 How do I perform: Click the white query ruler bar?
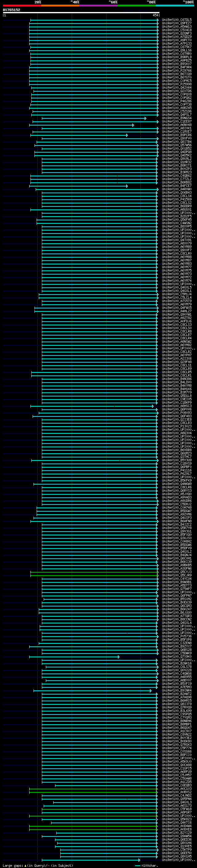coord(81,12)
